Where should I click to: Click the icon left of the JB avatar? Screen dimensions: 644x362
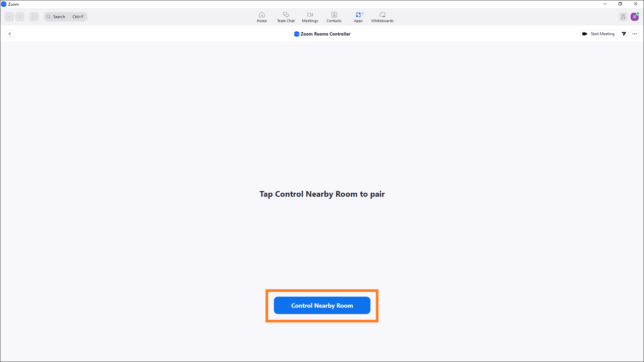pyautogui.click(x=623, y=17)
